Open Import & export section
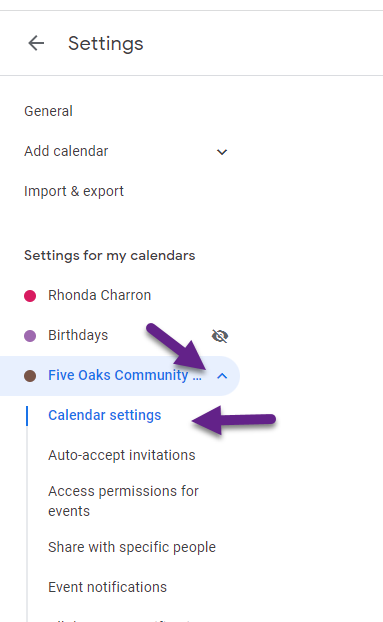This screenshot has width=383, height=622. tap(74, 191)
